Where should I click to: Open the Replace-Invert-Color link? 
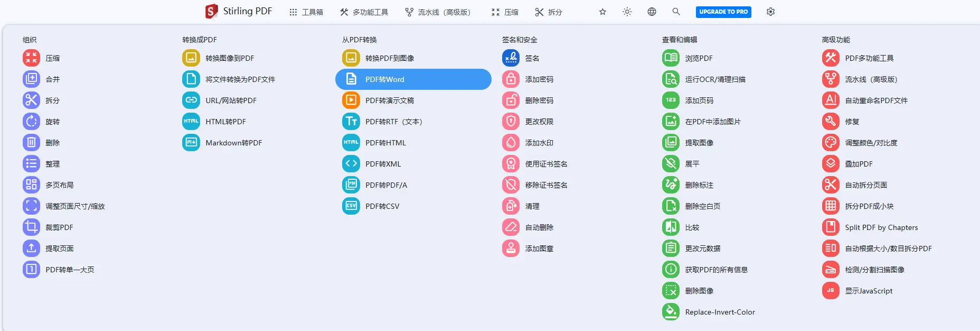[x=720, y=312]
